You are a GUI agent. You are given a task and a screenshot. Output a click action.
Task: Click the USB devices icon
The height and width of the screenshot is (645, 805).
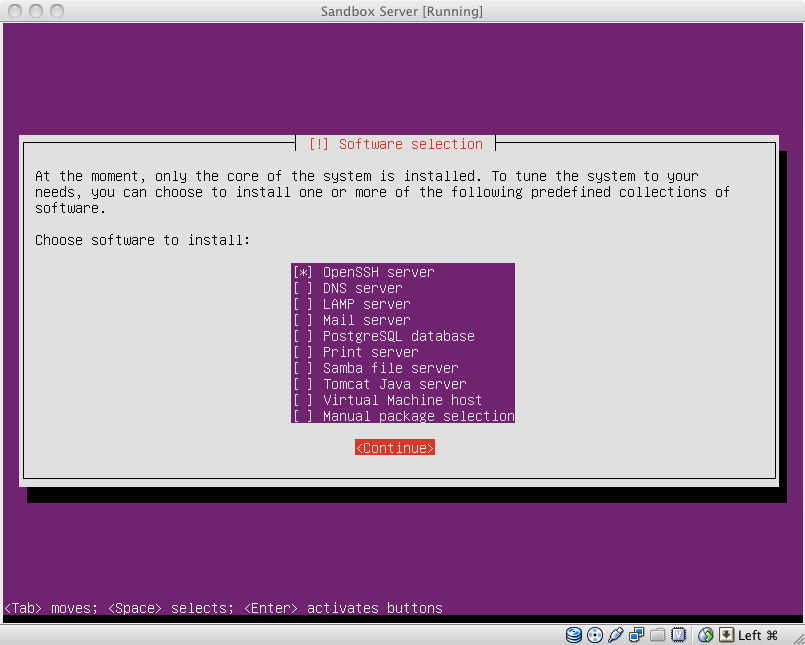tap(616, 635)
